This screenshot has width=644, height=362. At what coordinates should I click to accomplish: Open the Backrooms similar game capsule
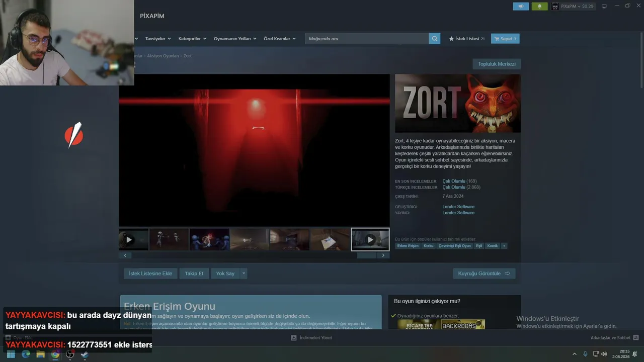click(463, 325)
